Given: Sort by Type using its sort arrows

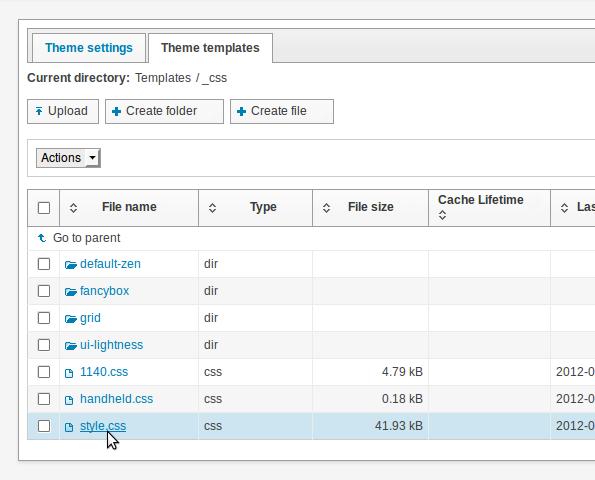Looking at the screenshot, I should tap(212, 208).
